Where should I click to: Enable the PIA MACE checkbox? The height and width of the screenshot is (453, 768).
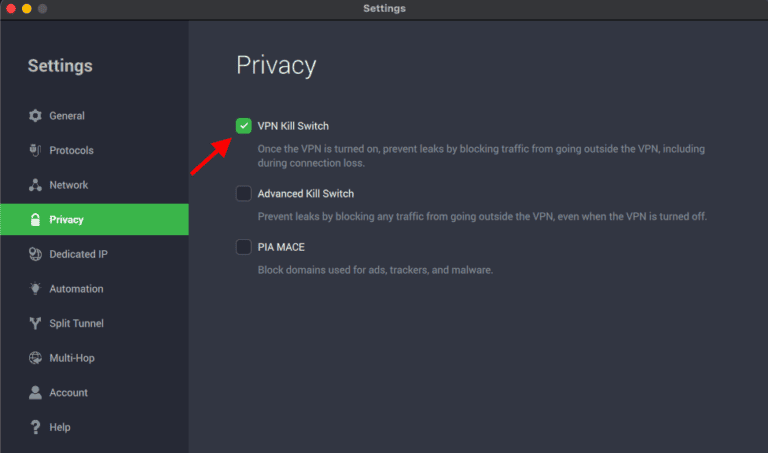click(243, 247)
